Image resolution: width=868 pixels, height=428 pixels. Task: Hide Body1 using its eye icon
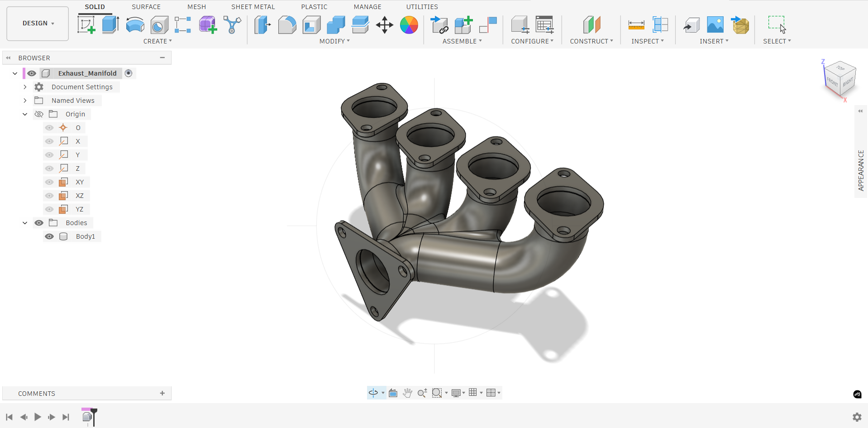click(49, 236)
